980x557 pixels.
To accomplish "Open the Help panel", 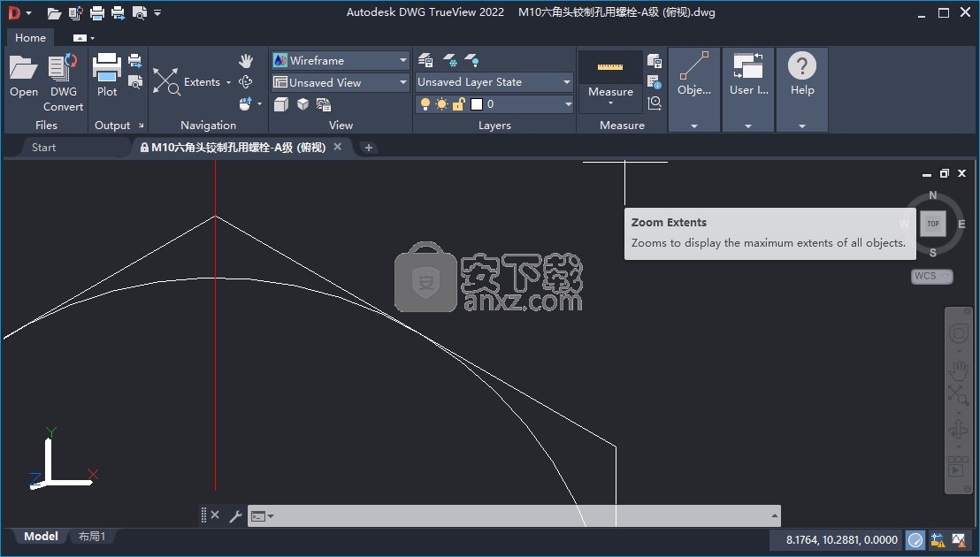I will (802, 89).
